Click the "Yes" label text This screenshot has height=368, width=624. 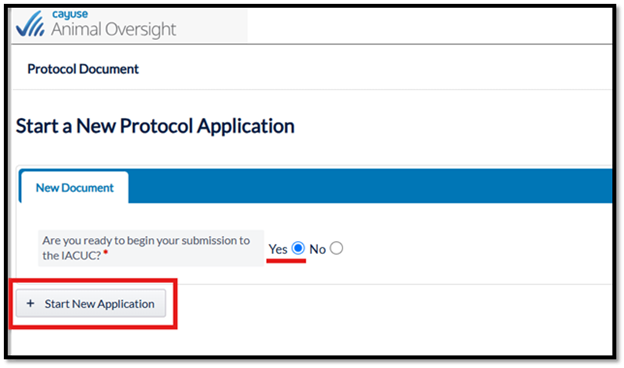(x=278, y=249)
